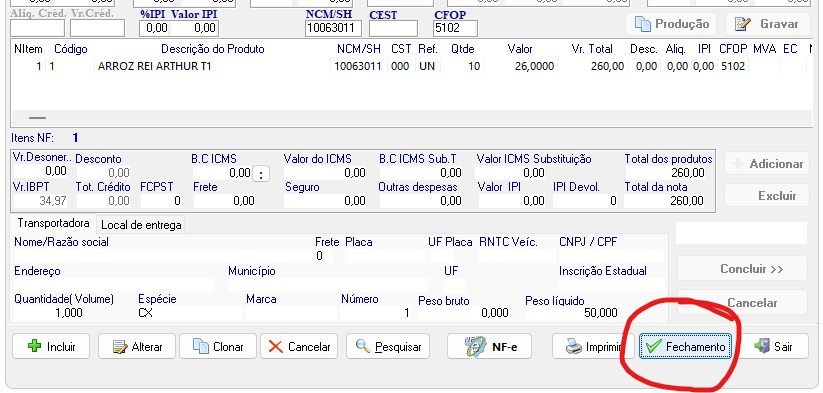
Task: Click the Produção button
Action: (671, 24)
